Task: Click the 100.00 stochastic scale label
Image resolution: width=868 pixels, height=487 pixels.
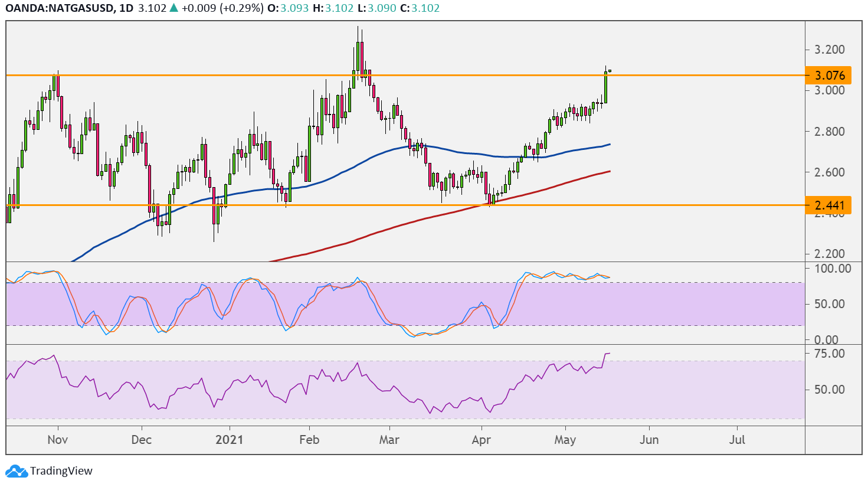Action: 832,269
